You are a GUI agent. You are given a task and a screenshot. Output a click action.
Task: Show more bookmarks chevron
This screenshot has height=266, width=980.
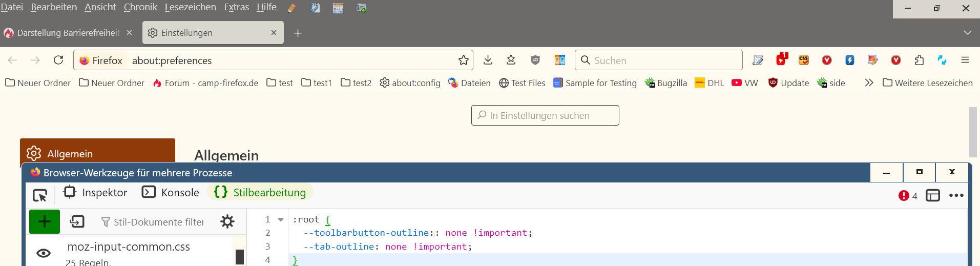(x=869, y=83)
